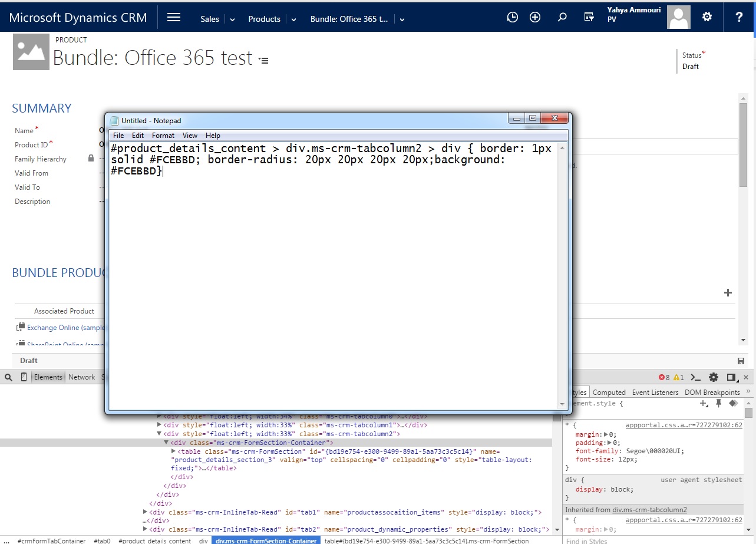This screenshot has width=756, height=544.
Task: Add bundle product with plus icon
Action: 728,293
